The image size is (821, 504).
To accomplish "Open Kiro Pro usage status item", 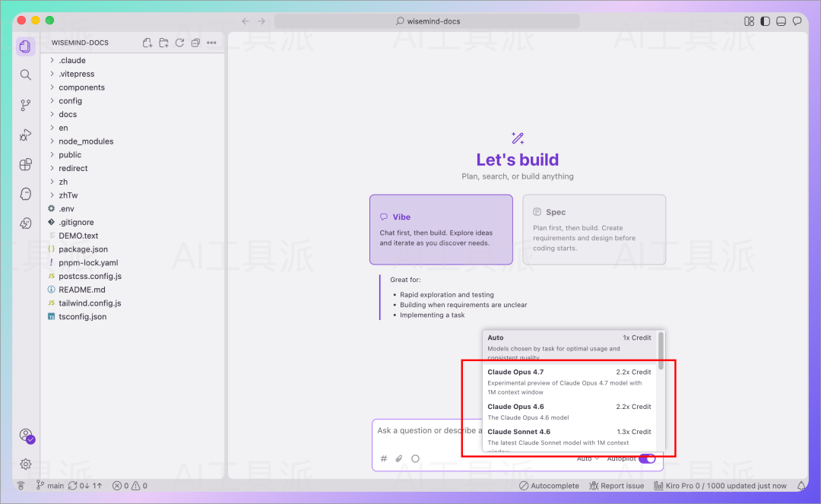I will (x=720, y=486).
